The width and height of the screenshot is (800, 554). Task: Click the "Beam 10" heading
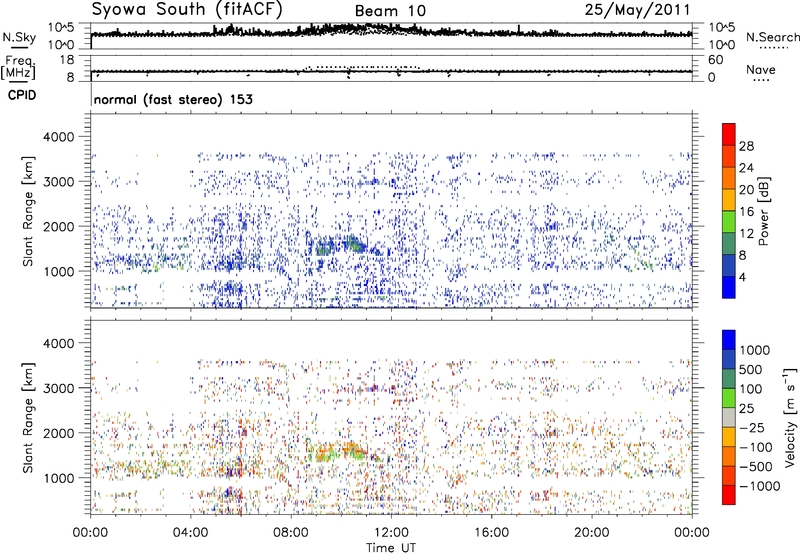click(390, 11)
